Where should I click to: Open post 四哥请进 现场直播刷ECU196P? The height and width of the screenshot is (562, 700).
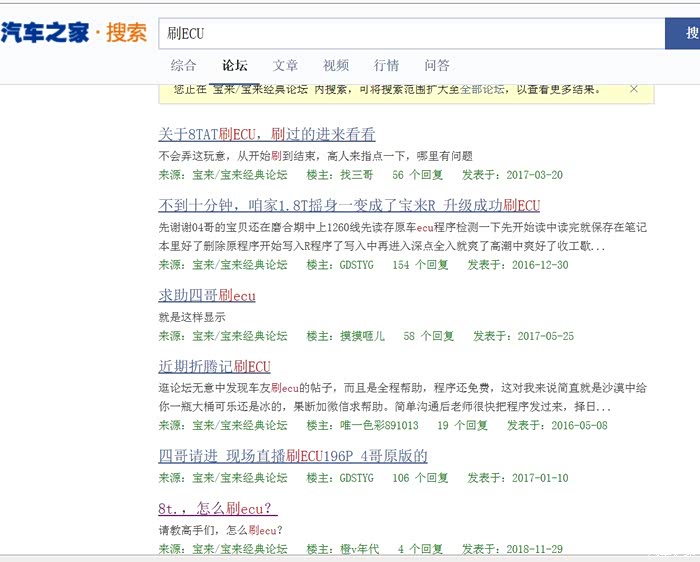pyautogui.click(x=293, y=456)
